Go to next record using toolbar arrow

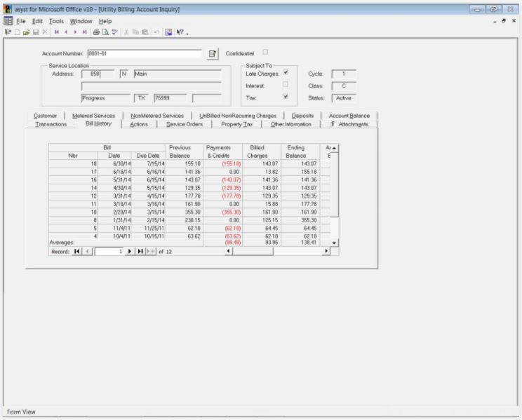pos(75,32)
